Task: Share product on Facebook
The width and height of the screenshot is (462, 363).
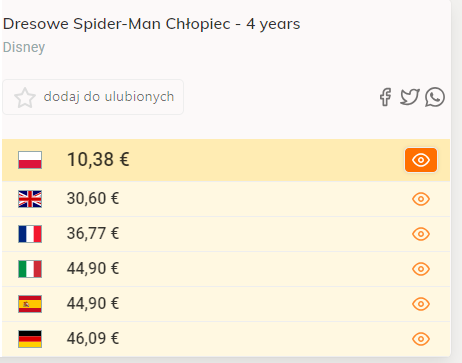Action: 385,97
